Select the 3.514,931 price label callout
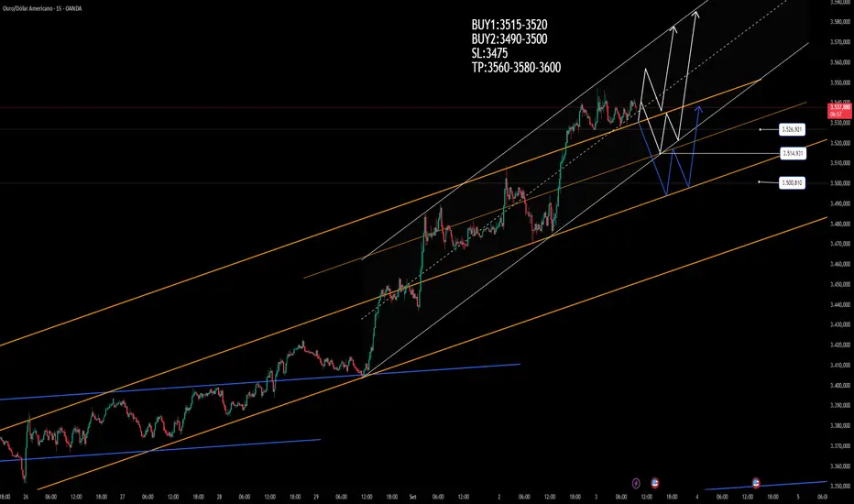 coord(792,154)
